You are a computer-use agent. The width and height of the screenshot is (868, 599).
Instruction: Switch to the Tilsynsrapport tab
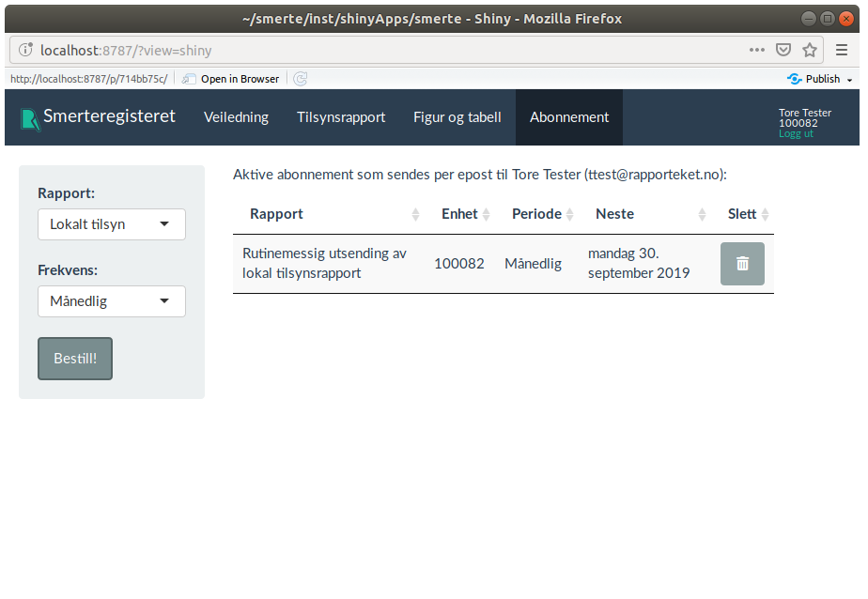tap(341, 117)
